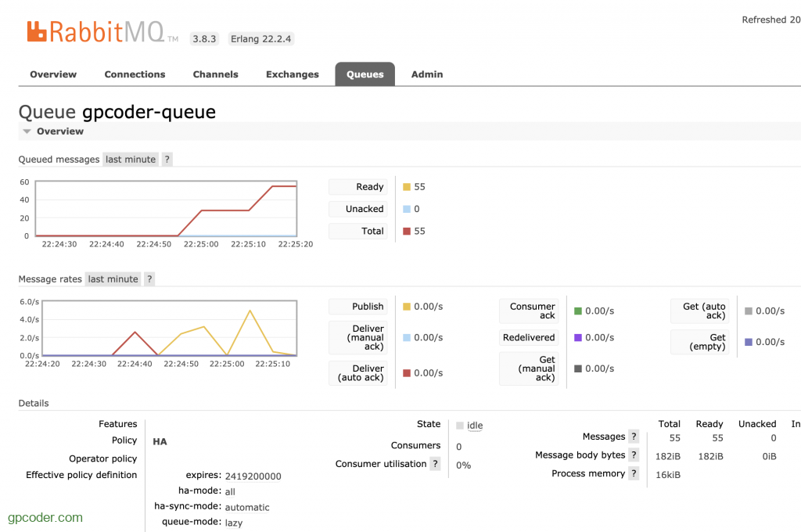
Task: Open the Channels tab
Action: pyautogui.click(x=215, y=74)
